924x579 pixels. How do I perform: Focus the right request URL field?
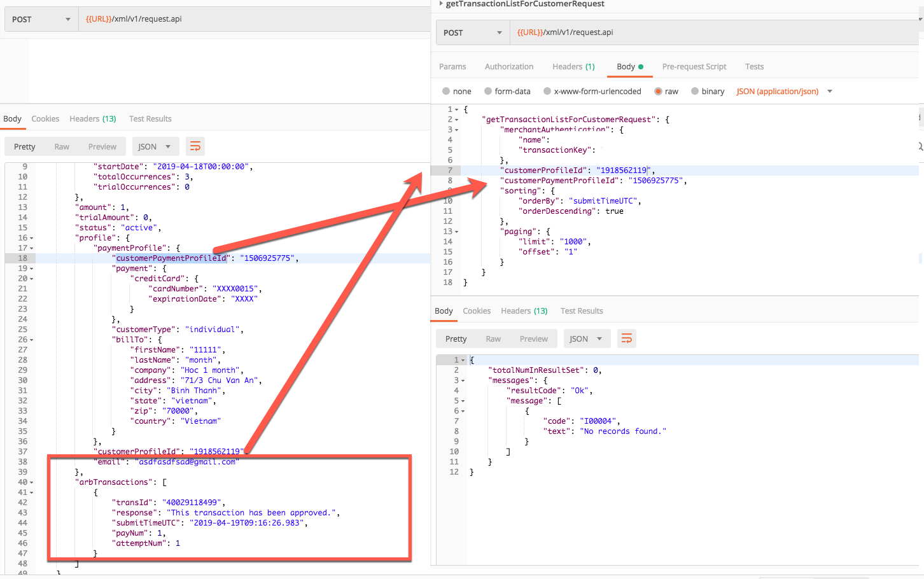(x=714, y=32)
